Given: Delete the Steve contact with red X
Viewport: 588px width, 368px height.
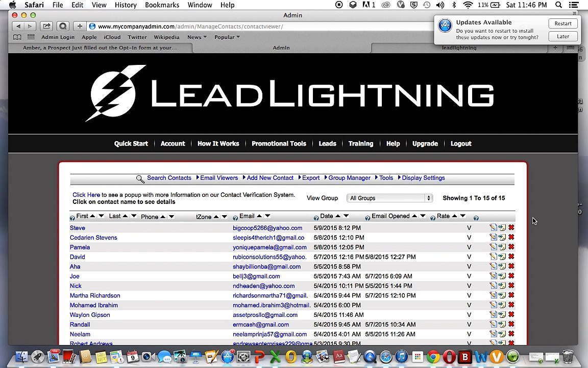Looking at the screenshot, I should tap(511, 227).
